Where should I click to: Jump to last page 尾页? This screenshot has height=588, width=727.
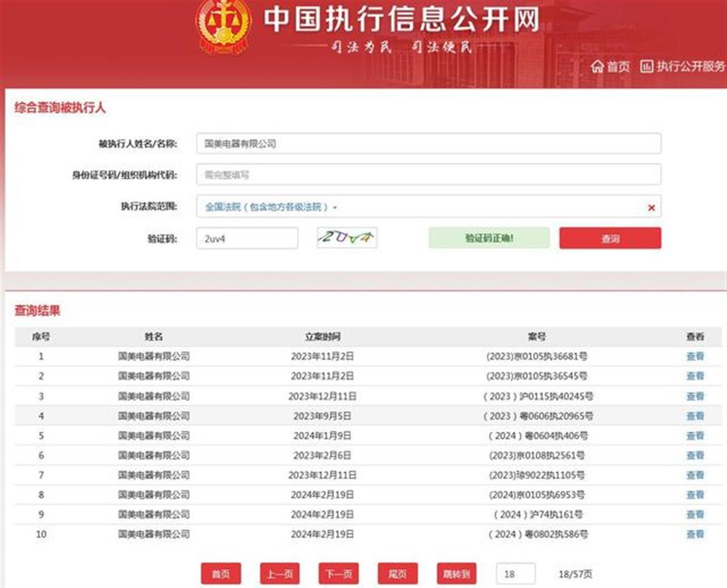(397, 573)
